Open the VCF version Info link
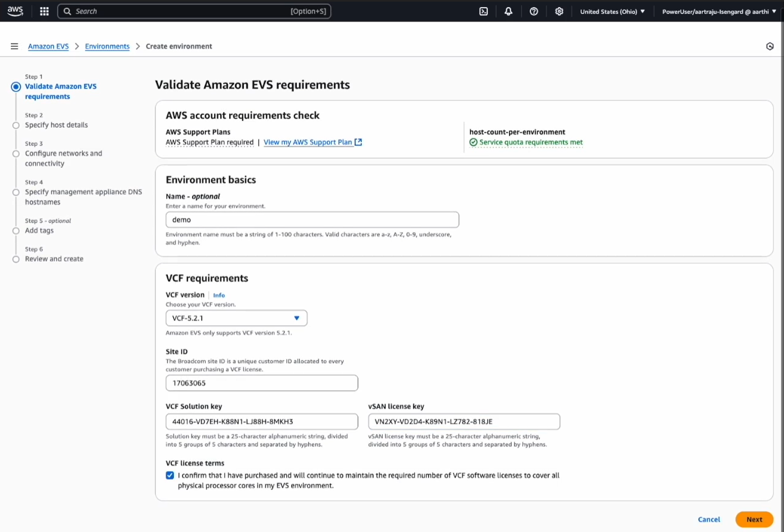 pyautogui.click(x=219, y=295)
